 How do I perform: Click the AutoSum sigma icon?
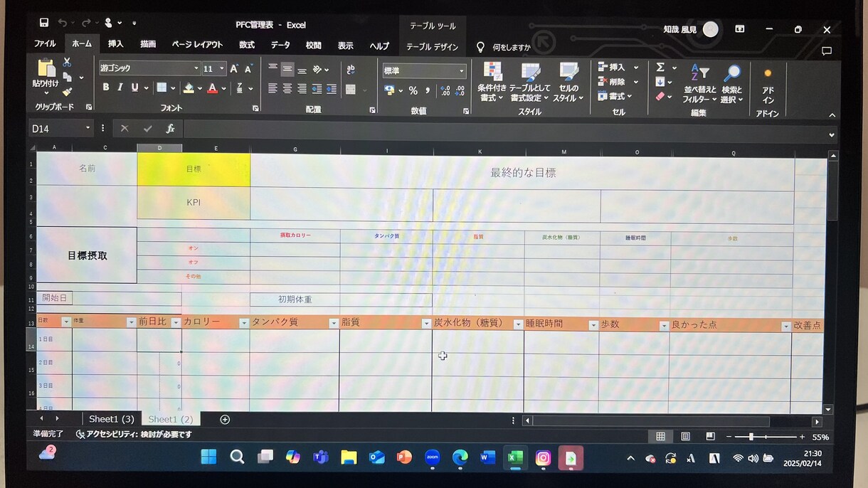pos(660,67)
